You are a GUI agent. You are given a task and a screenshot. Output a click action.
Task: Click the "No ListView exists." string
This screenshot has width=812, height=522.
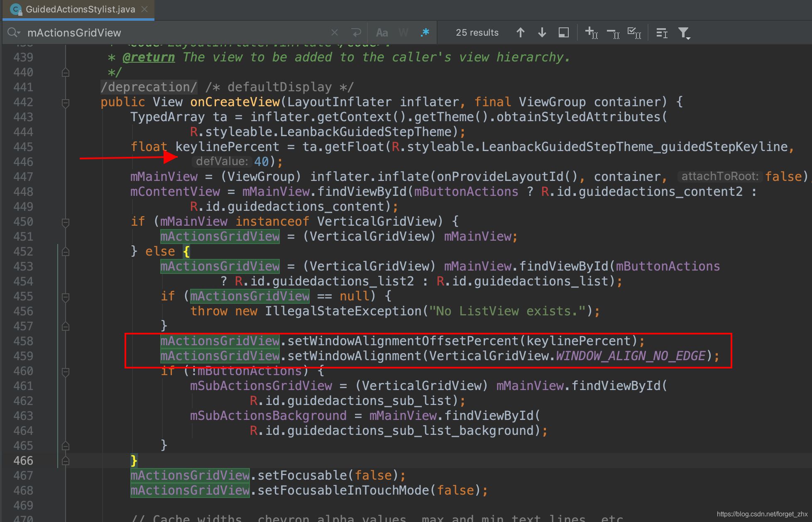[508, 311]
